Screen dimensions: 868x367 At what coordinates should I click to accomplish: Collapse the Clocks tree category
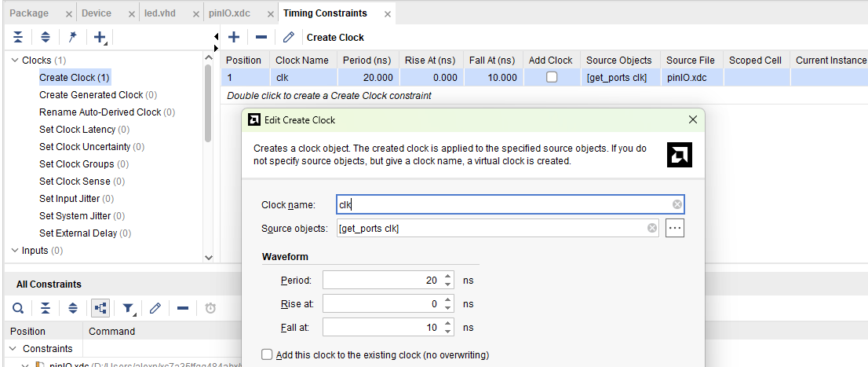(14, 61)
